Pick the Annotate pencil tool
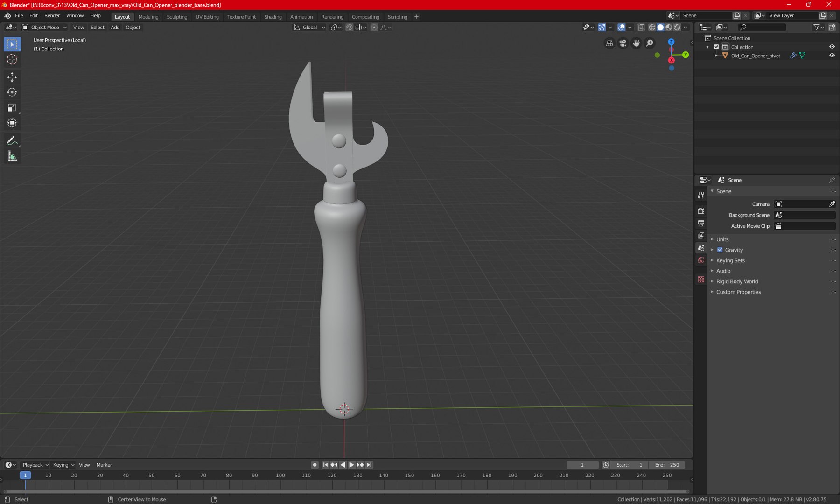Screen dimensions: 840x504 (12, 141)
